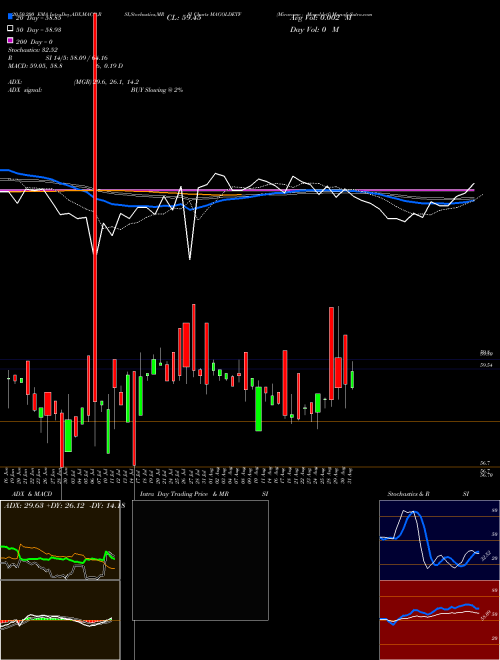Screen dimensions: 500x660
Task: Click the 56.7 price level label
Action: 485,463
